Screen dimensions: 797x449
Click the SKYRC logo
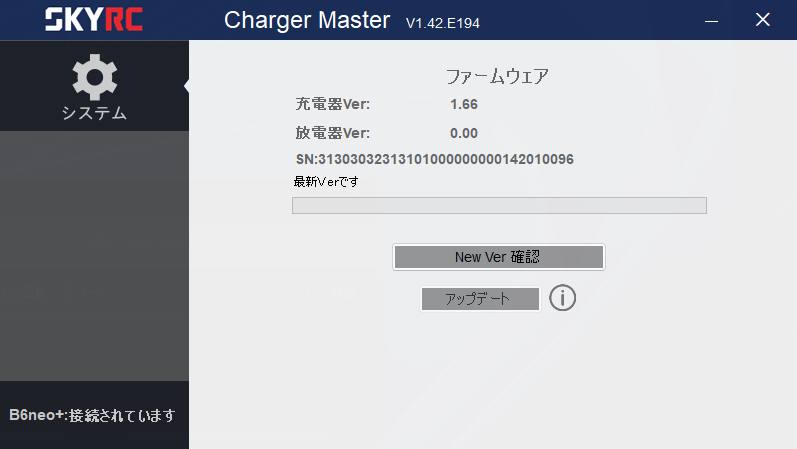[94, 20]
